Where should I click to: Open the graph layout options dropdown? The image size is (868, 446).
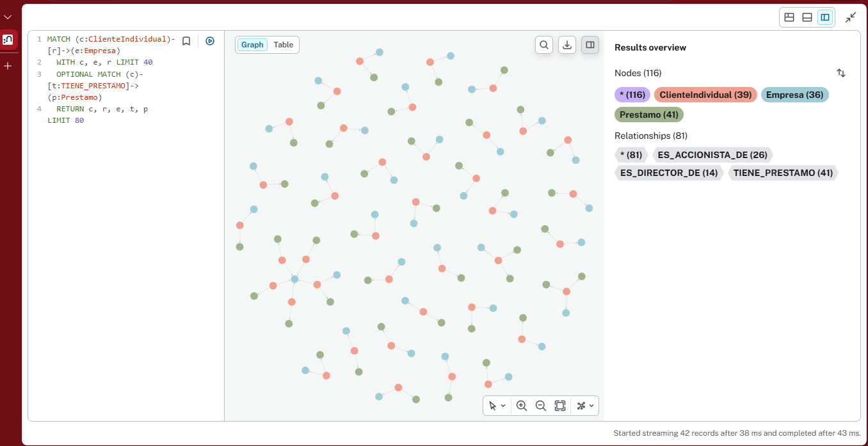(x=585, y=406)
